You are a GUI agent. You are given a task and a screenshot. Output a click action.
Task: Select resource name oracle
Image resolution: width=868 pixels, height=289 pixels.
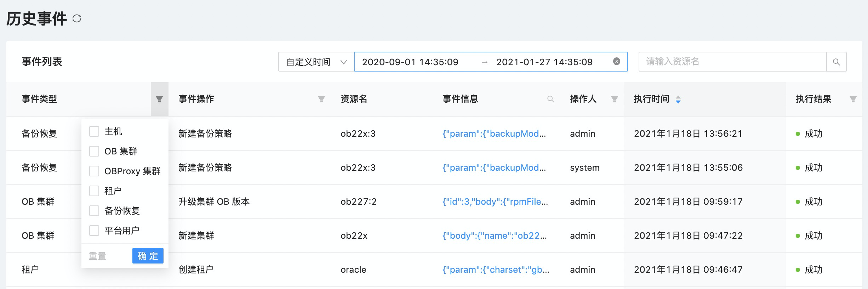coord(353,270)
